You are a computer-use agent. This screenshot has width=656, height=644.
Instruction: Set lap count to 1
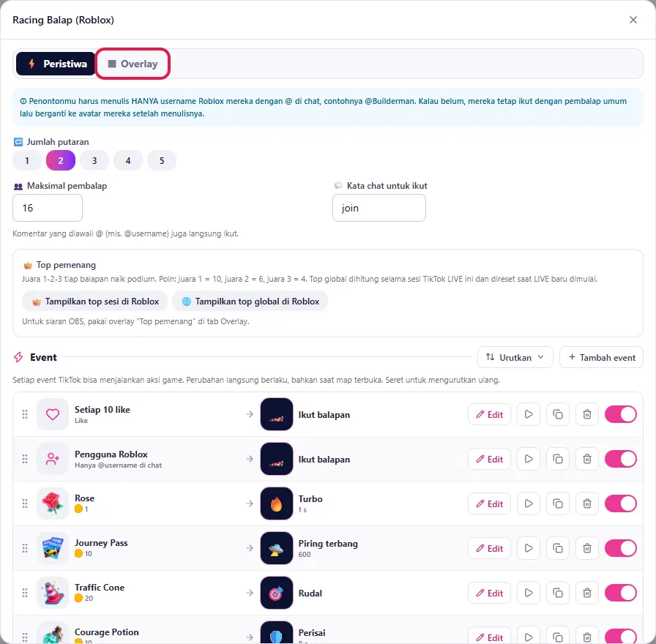pos(27,160)
